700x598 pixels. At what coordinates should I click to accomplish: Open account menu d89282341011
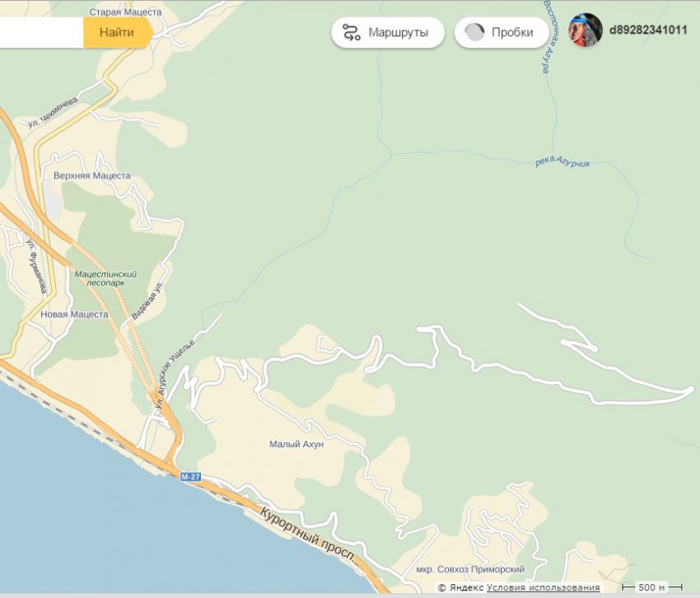[x=648, y=30]
